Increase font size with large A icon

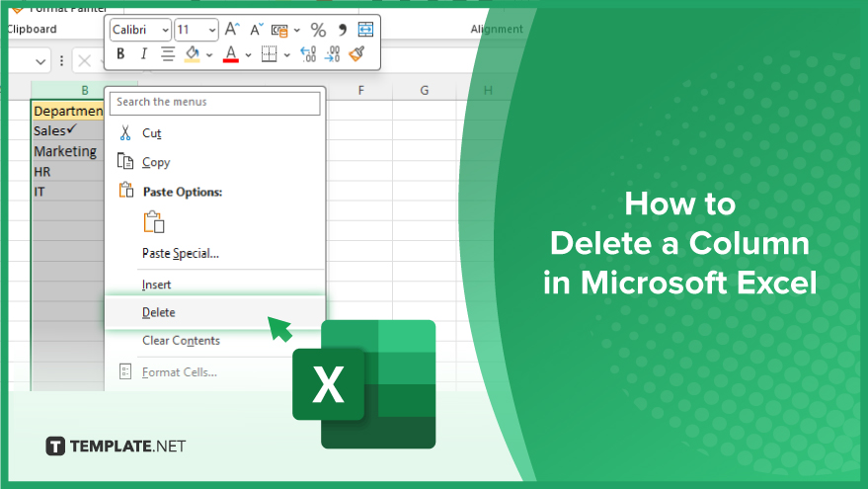[232, 29]
